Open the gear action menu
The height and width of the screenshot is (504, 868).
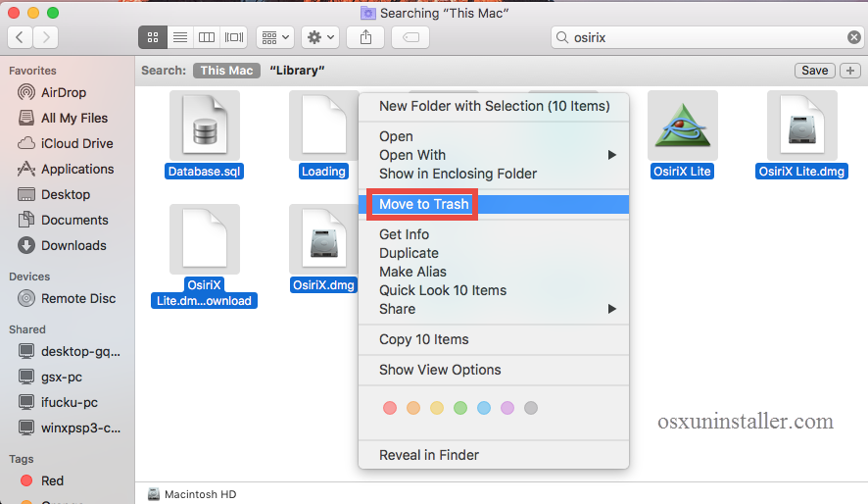pos(320,37)
